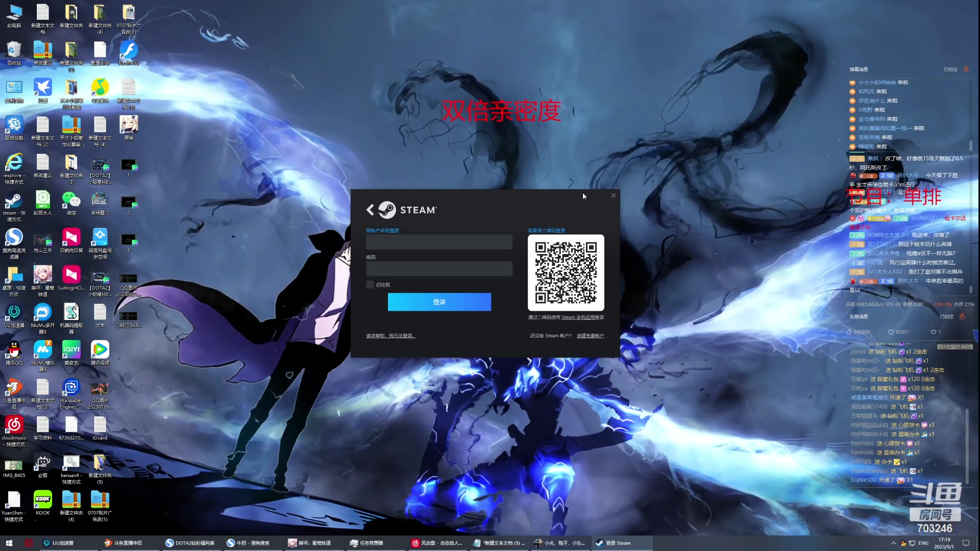Select the 百度网盘同步空间 desktop icon
The width and height of the screenshot is (980, 551).
pyautogui.click(x=100, y=244)
